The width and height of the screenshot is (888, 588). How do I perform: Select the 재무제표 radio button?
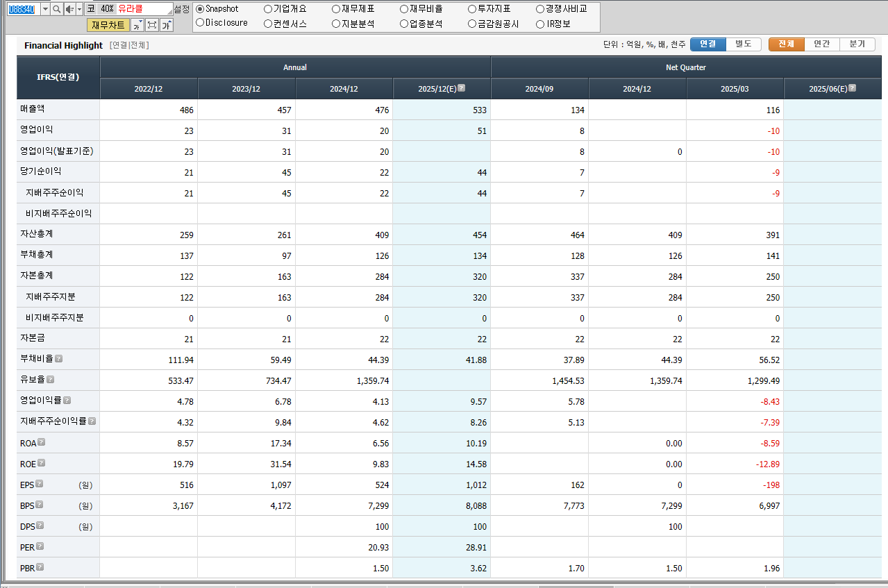(336, 9)
